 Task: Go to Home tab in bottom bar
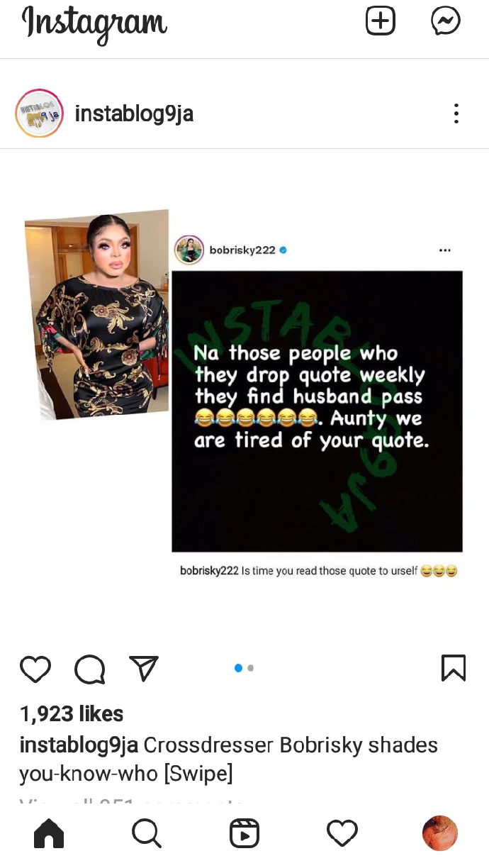[x=49, y=834]
